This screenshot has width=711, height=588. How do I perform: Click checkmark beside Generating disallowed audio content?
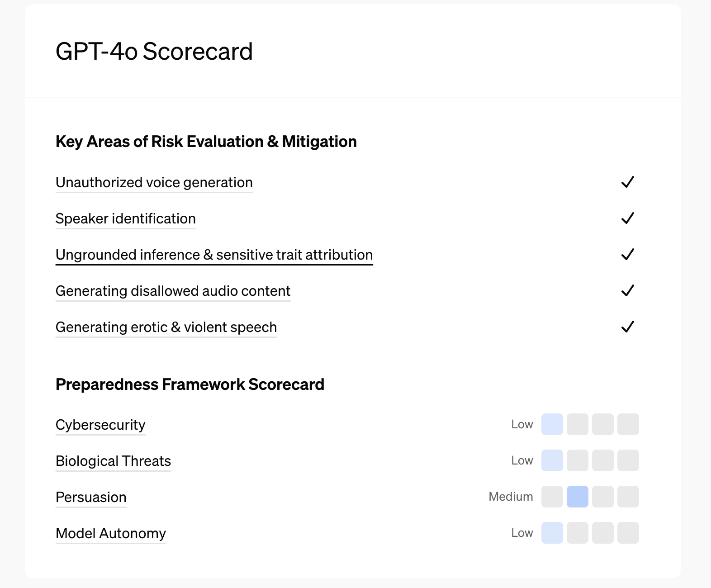pyautogui.click(x=628, y=291)
